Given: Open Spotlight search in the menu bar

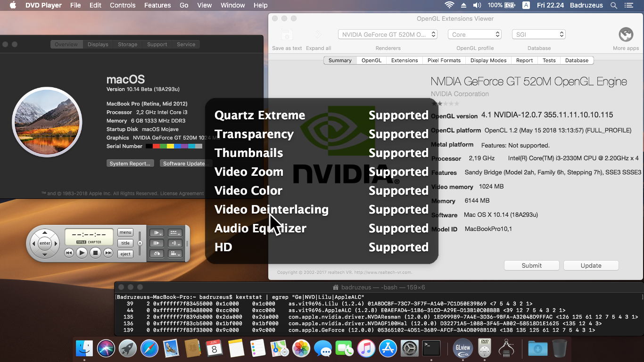Looking at the screenshot, I should pyautogui.click(x=614, y=5).
